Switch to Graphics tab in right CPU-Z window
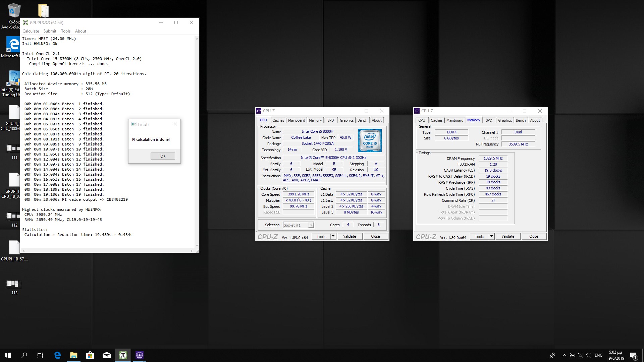The width and height of the screenshot is (644, 362). 505,120
